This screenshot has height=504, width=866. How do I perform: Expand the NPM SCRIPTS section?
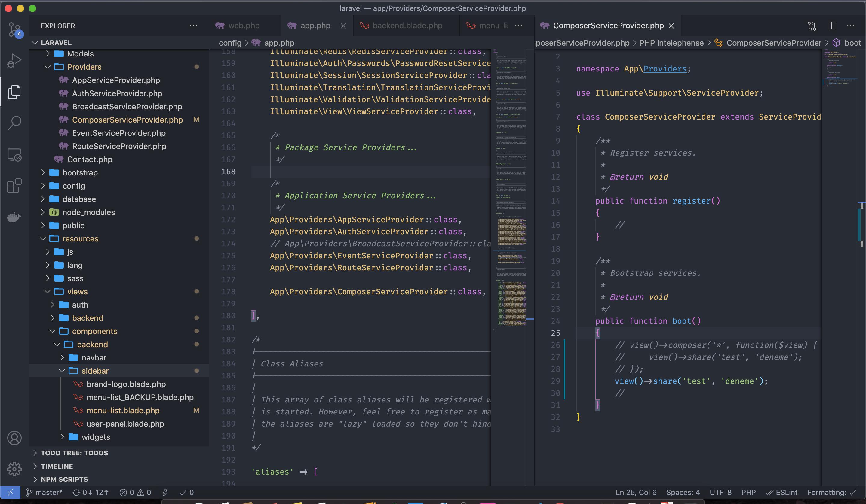64,479
